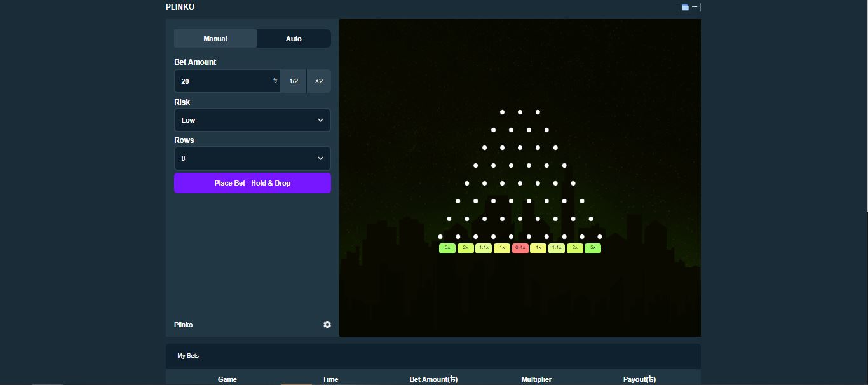Expand the Risk dropdown chevron arrow
The height and width of the screenshot is (385, 868).
(x=320, y=120)
